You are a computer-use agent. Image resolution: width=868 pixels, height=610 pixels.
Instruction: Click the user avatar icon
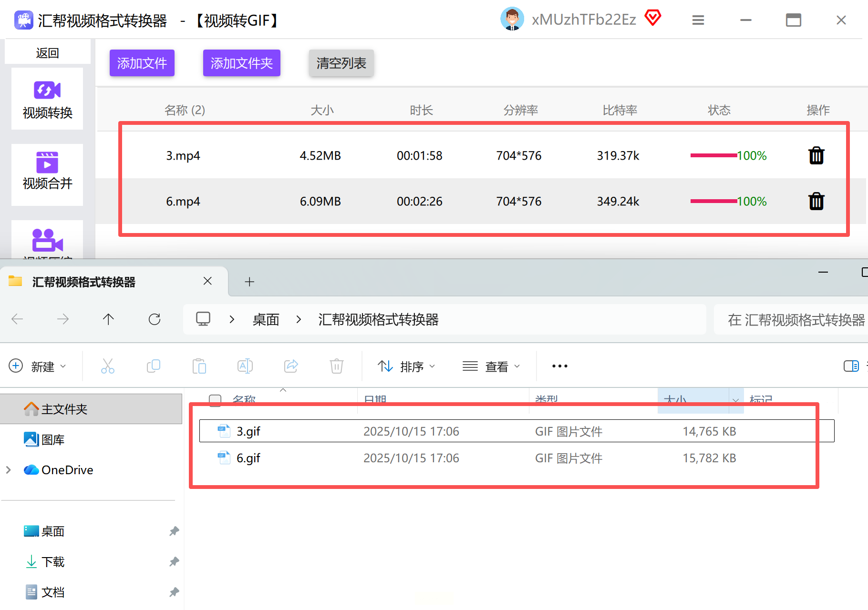click(512, 20)
